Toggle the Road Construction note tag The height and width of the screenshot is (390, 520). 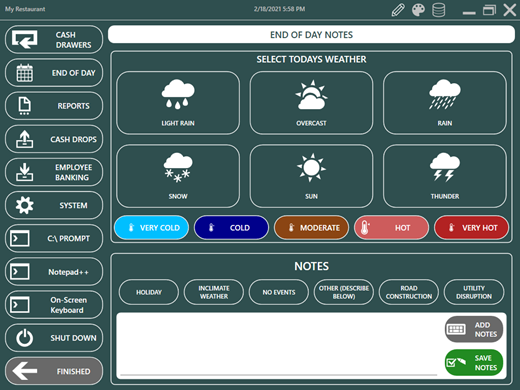tap(409, 292)
